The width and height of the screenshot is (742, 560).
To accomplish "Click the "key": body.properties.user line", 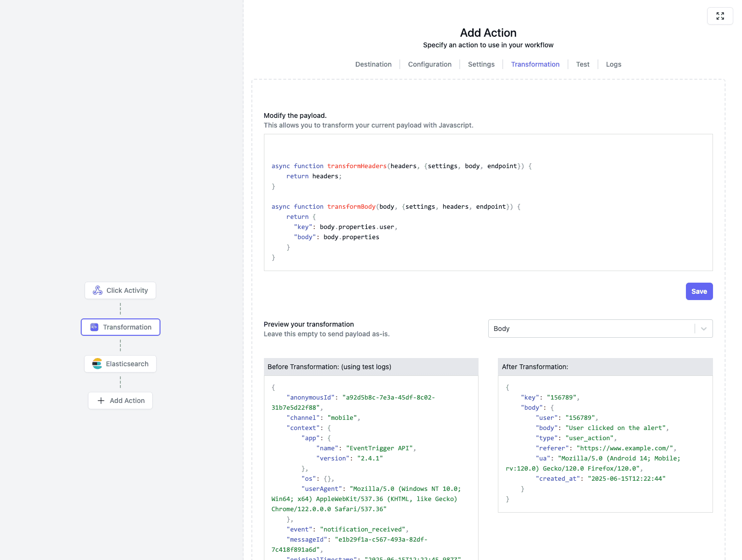I will 346,227.
